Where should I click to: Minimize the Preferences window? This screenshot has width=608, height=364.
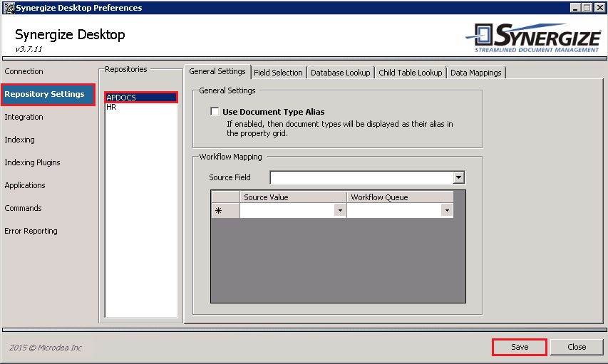click(x=575, y=7)
